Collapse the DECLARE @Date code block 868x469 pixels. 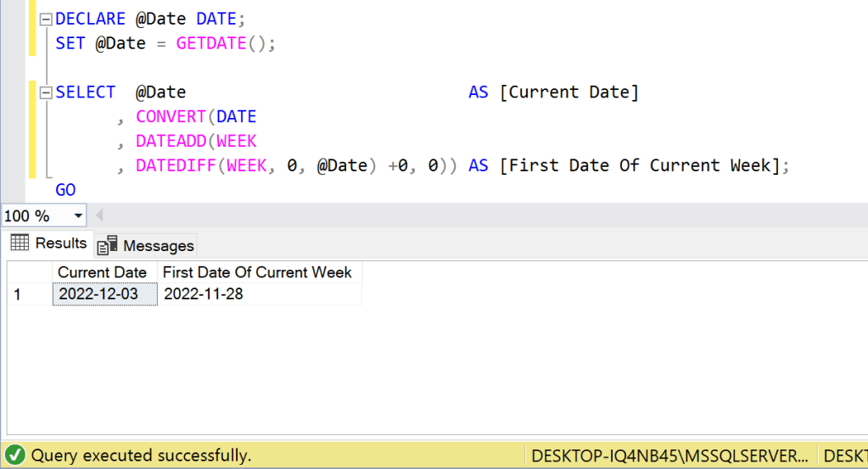pos(45,20)
